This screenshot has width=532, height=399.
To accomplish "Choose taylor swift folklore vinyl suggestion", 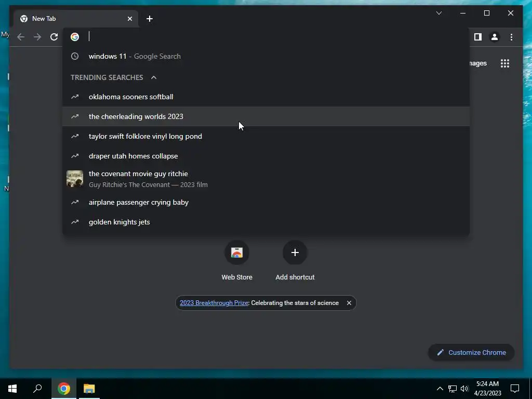I will pos(266,136).
